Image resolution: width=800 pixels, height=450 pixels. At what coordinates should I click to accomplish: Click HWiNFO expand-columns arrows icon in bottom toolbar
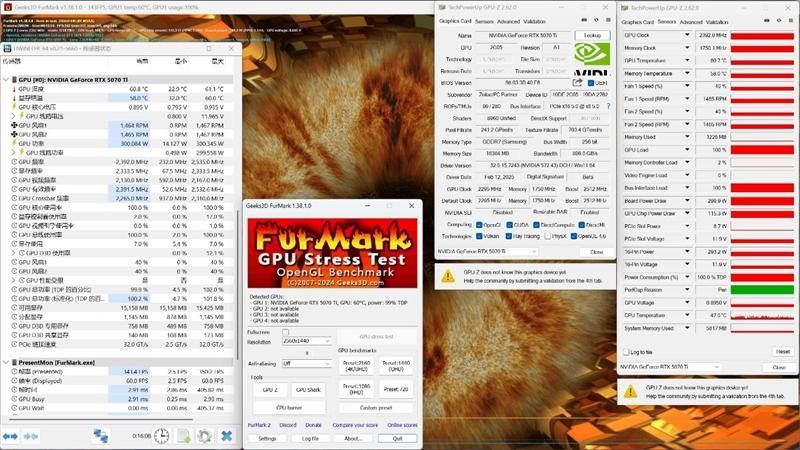point(10,436)
